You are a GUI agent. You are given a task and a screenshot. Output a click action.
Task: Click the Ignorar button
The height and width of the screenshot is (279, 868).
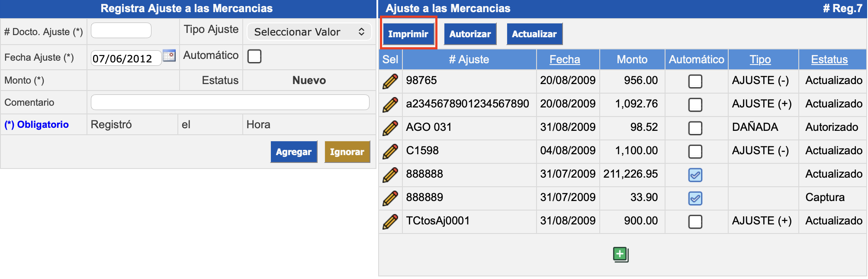point(347,152)
